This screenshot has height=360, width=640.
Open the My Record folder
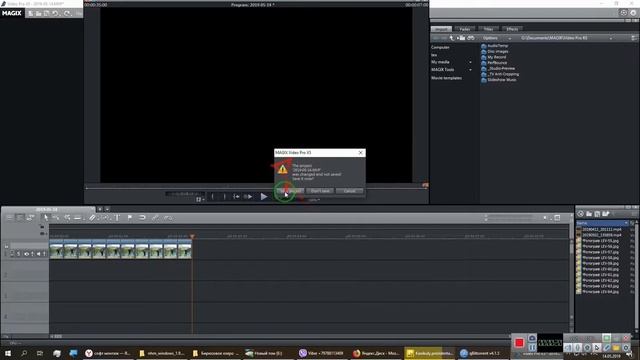click(x=494, y=57)
